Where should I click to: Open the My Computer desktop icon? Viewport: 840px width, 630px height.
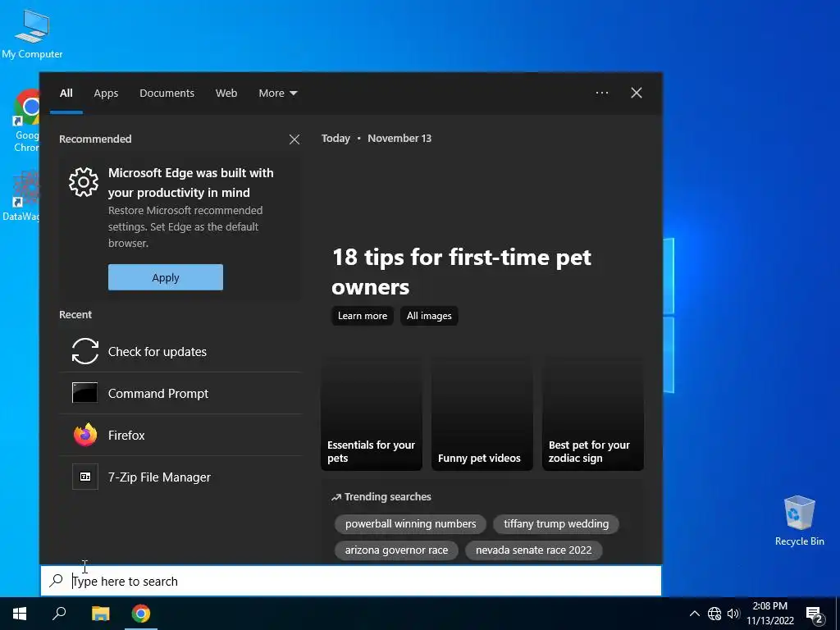coord(32,34)
